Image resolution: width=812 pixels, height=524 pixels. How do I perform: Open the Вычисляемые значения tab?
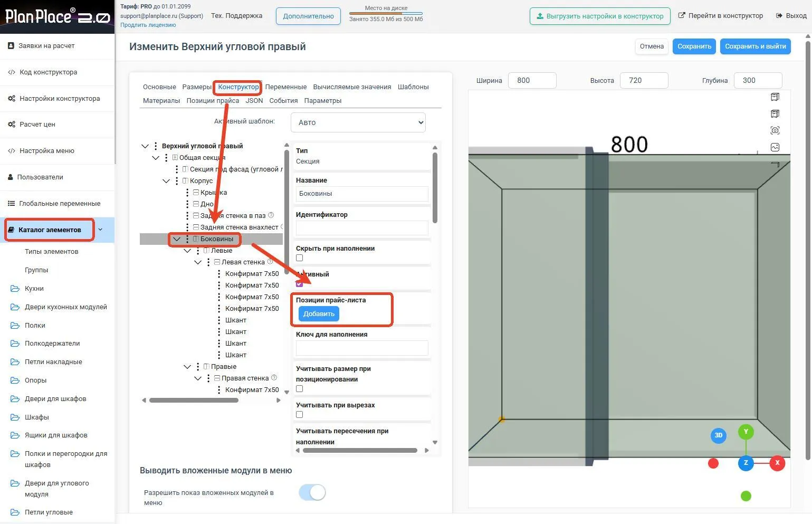pyautogui.click(x=352, y=87)
